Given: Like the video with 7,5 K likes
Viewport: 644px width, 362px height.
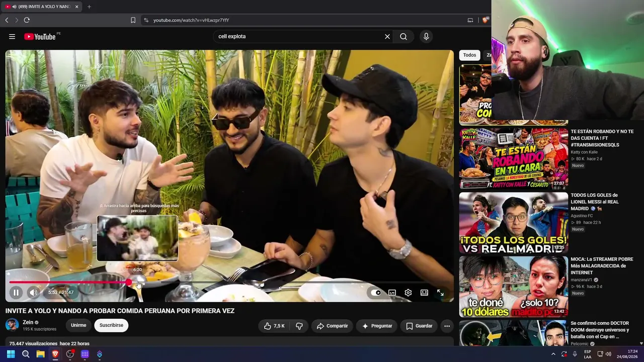Looking at the screenshot, I should click(274, 326).
